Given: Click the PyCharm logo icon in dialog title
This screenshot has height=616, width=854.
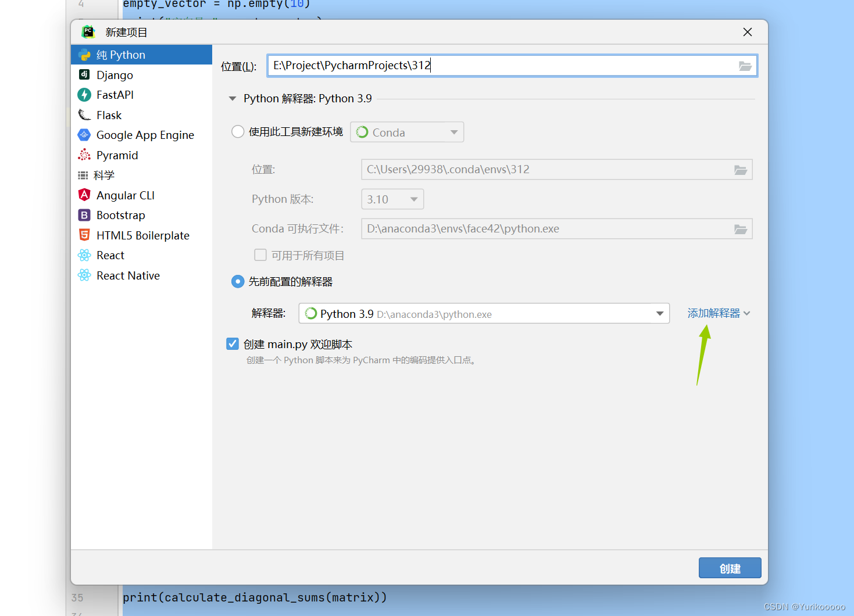Looking at the screenshot, I should 88,32.
